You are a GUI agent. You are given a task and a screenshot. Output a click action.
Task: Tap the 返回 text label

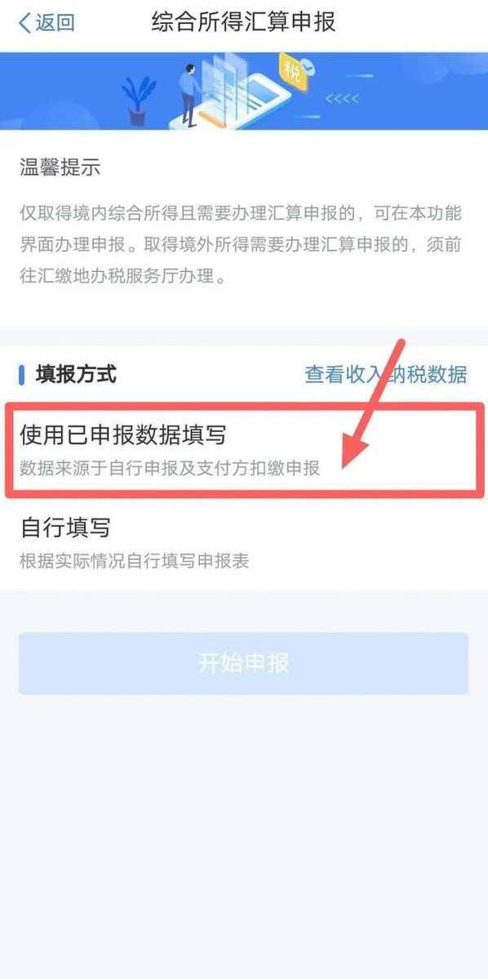pyautogui.click(x=55, y=22)
